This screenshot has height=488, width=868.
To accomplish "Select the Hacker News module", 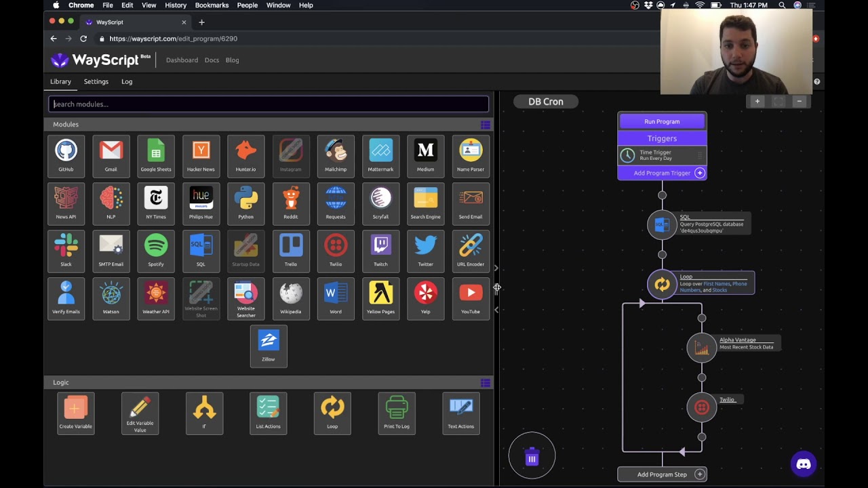I will pos(201,156).
